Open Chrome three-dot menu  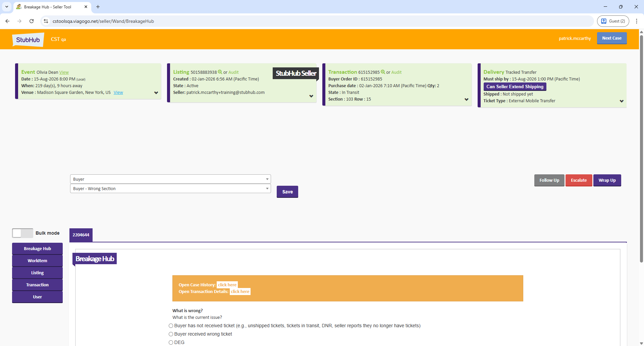tap(636, 21)
